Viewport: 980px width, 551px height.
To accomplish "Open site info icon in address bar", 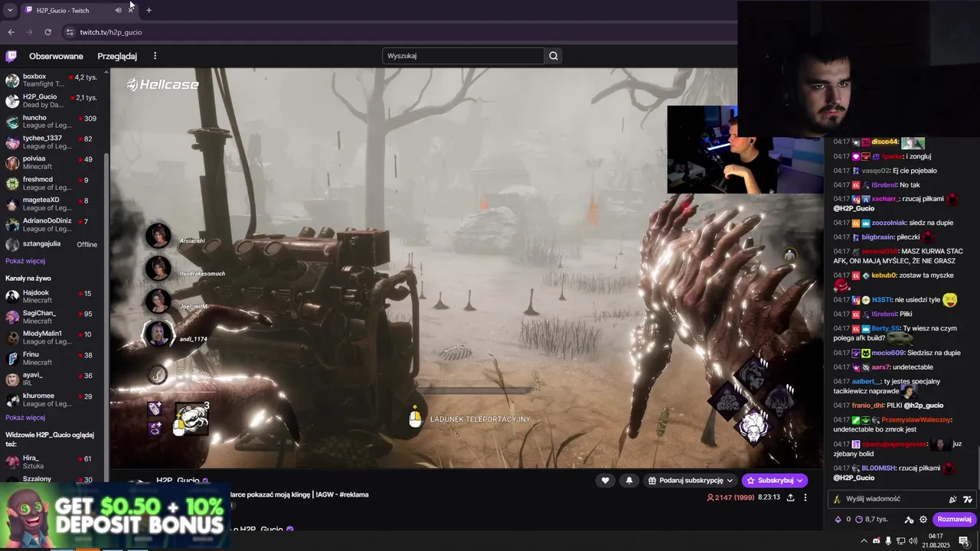I will pos(70,32).
